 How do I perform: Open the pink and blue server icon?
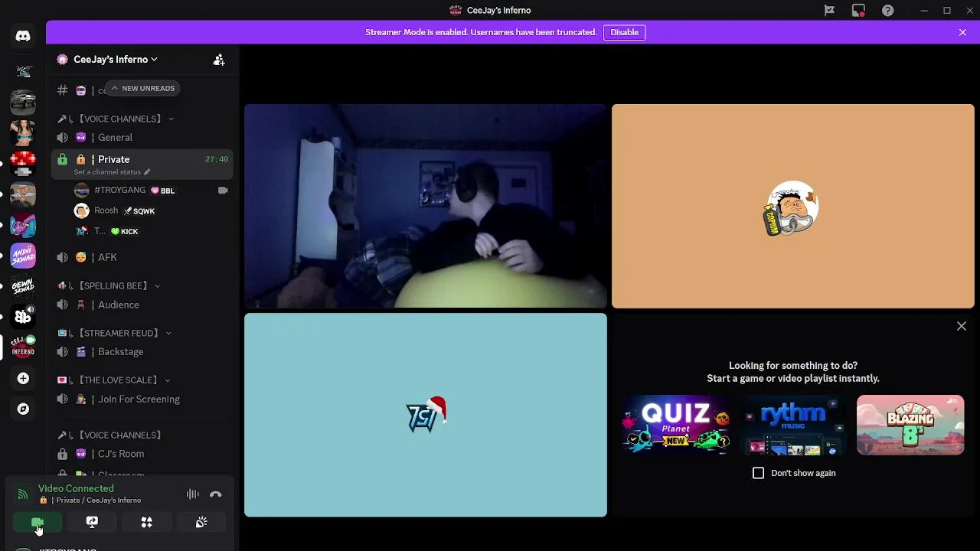23,225
